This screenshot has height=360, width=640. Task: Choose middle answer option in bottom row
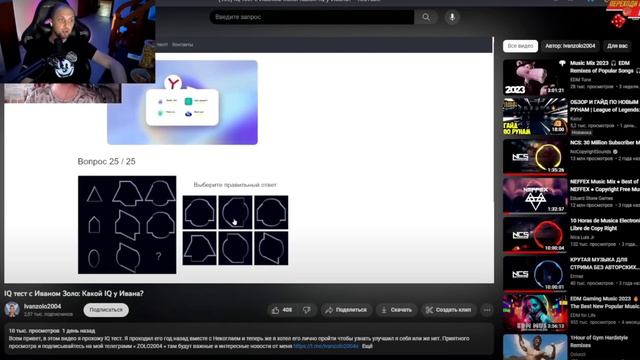(235, 248)
